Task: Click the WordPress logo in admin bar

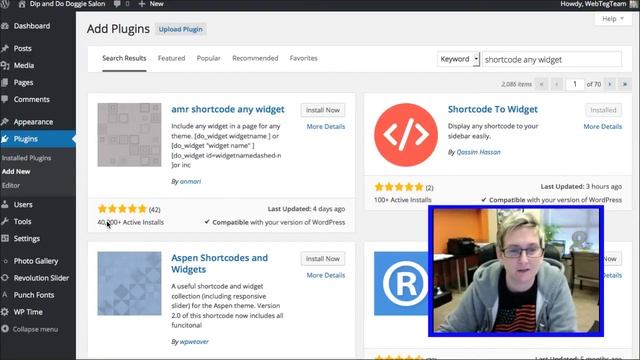Action: (4, 4)
